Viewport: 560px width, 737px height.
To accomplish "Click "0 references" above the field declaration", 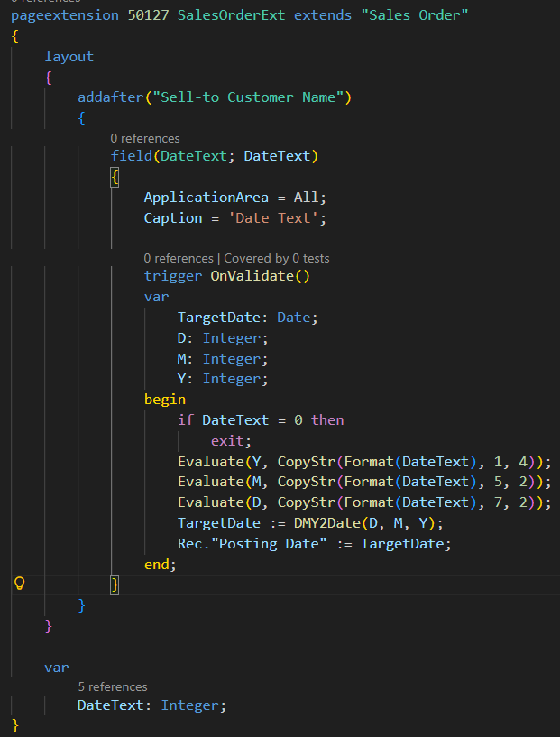I will coord(145,138).
